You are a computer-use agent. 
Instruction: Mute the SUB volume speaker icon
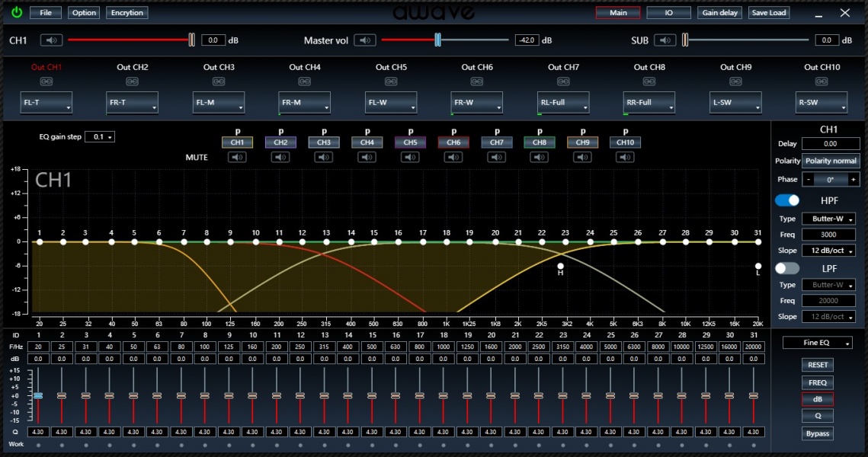[665, 40]
